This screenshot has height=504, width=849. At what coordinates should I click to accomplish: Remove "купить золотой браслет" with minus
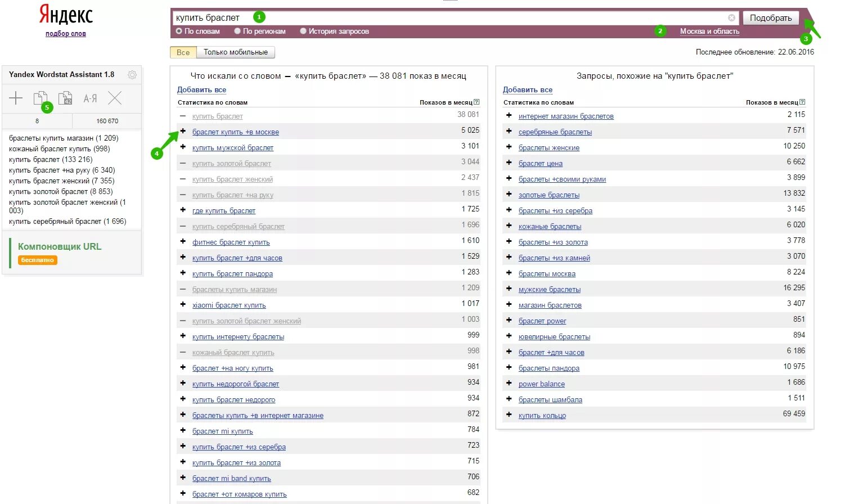pyautogui.click(x=183, y=163)
